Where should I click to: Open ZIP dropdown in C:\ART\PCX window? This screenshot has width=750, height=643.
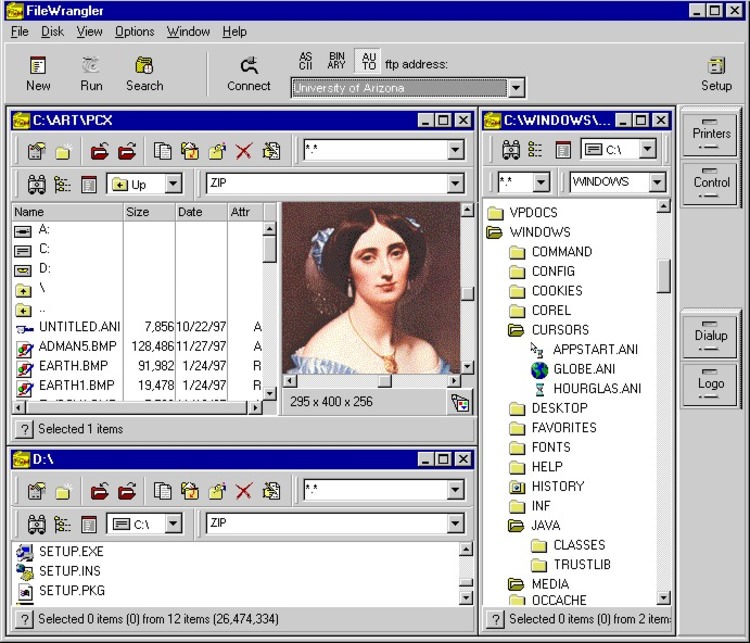click(x=455, y=183)
